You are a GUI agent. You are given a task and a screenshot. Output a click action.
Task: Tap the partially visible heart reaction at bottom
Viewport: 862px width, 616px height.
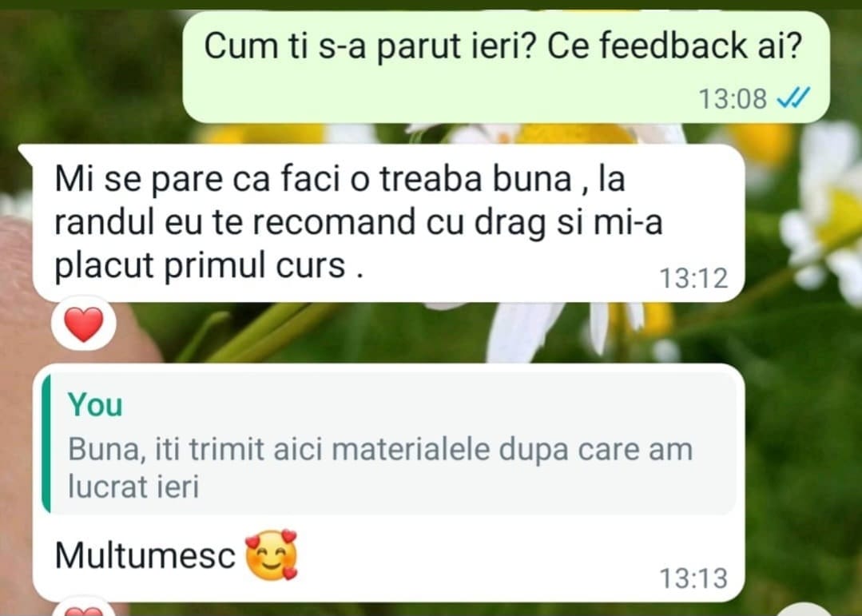pyautogui.click(x=84, y=610)
